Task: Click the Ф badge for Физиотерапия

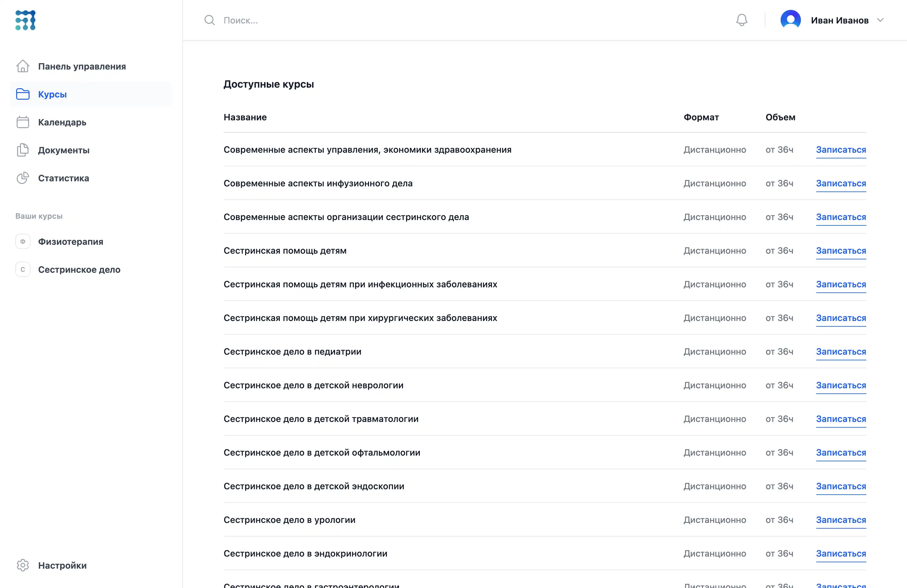Action: tap(23, 242)
